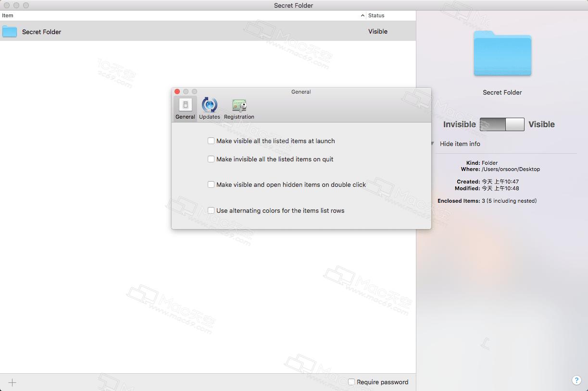The width and height of the screenshot is (588, 391).
Task: Enable alternating colors for items list rows
Action: click(211, 210)
